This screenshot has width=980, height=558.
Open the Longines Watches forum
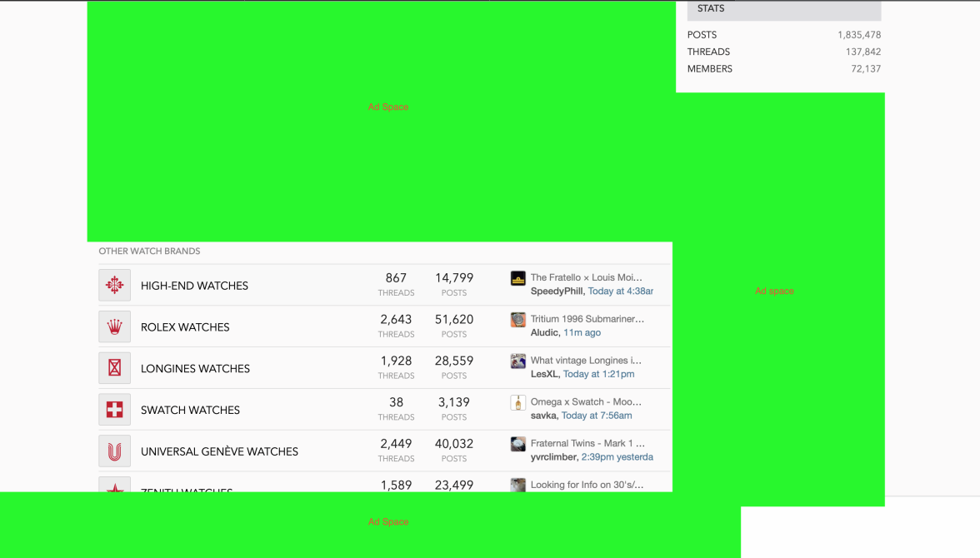(x=196, y=368)
